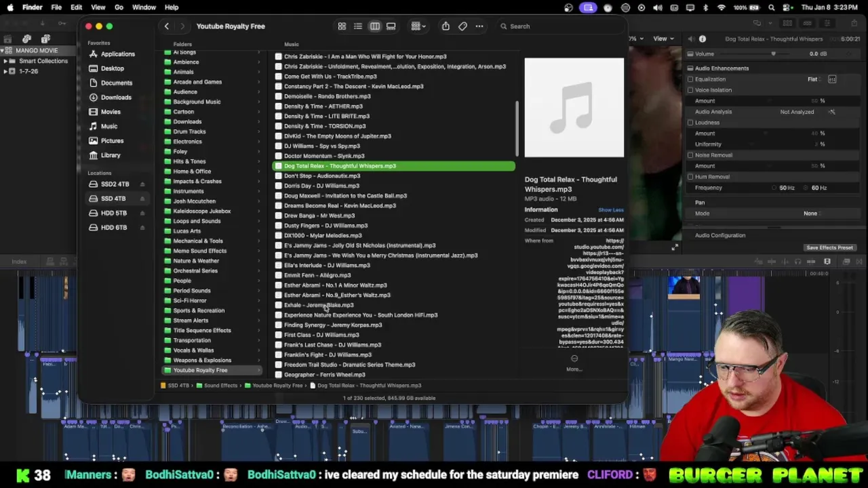Enable the Hum Removal checkbox
Image resolution: width=868 pixels, height=488 pixels.
690,177
